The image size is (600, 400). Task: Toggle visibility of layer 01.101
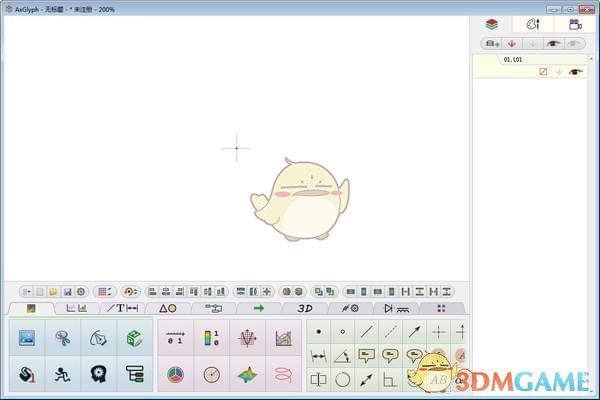click(575, 72)
